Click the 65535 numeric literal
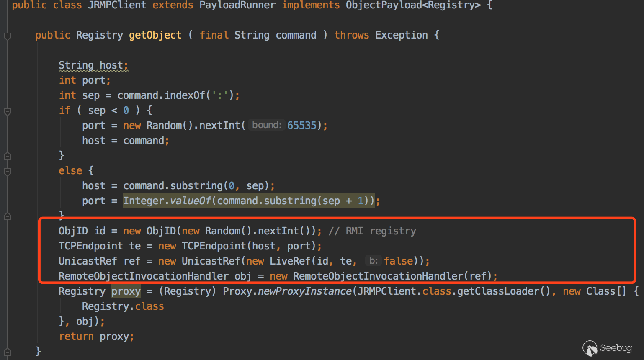Screen dimensions: 644x360 click(301, 126)
